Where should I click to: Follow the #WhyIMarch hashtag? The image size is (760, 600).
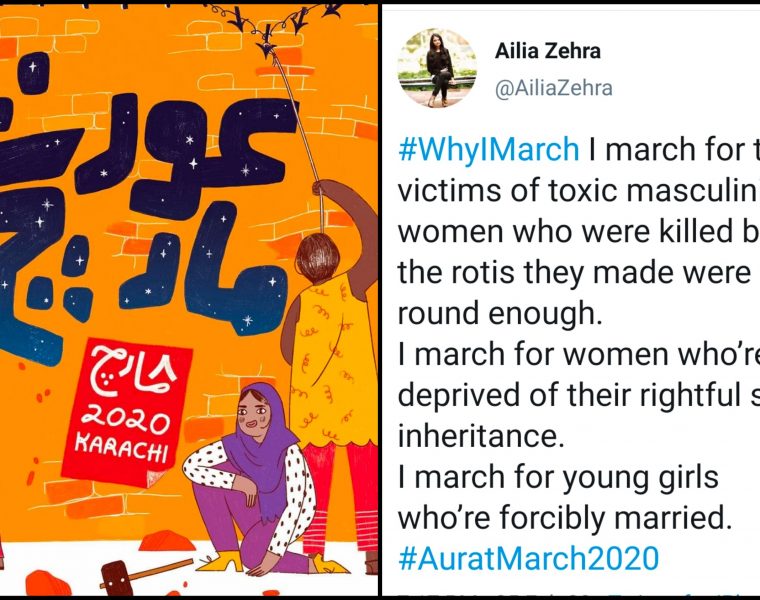click(489, 149)
